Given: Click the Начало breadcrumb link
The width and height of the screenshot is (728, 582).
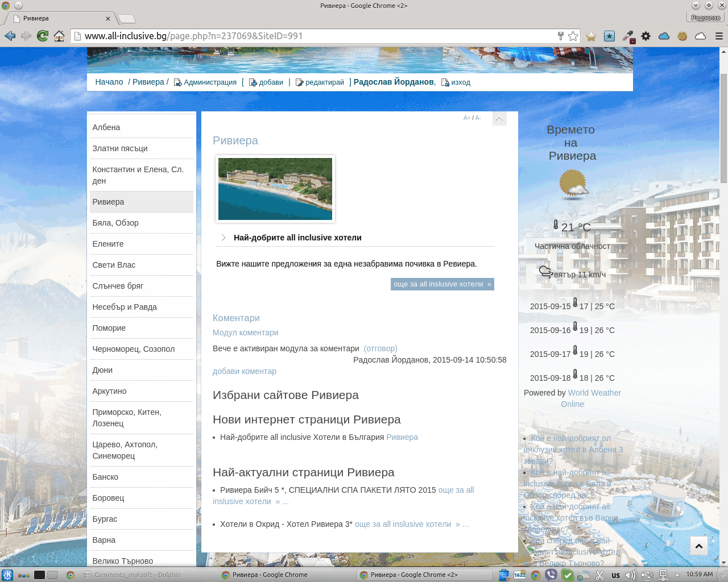Looking at the screenshot, I should coord(109,82).
